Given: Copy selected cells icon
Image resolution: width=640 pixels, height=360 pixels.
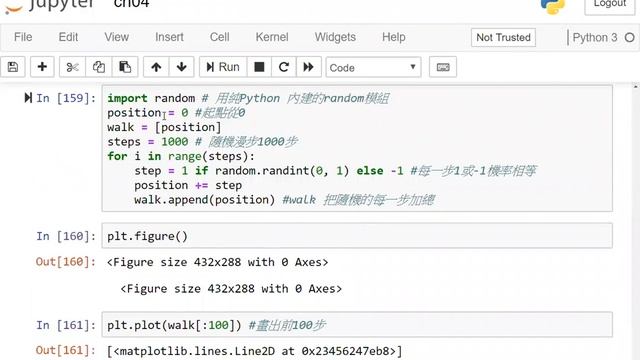Looking at the screenshot, I should 98,67.
